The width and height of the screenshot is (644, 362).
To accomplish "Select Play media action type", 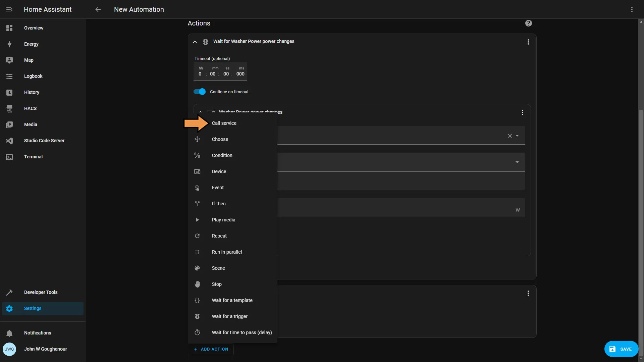I will click(x=233, y=220).
